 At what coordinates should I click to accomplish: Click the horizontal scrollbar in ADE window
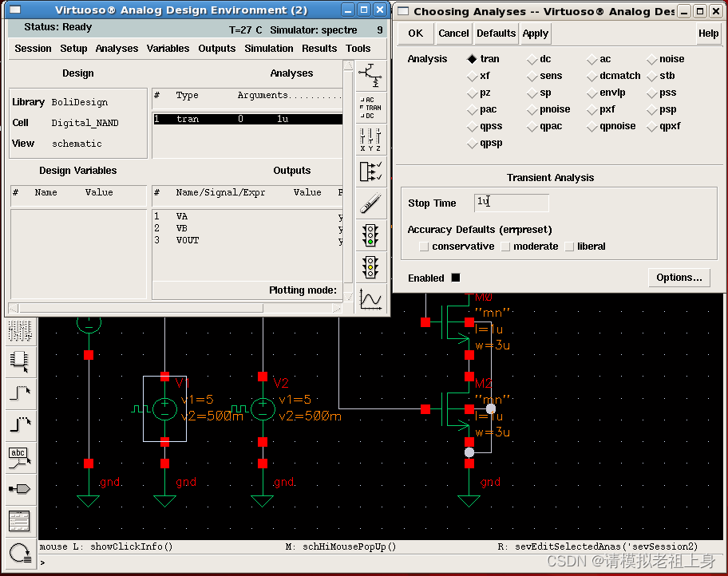click(176, 308)
